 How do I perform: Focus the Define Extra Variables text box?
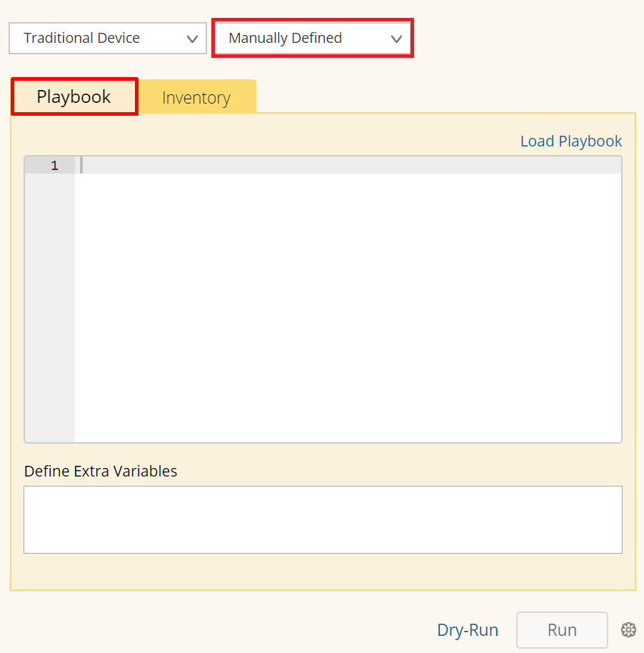point(323,519)
